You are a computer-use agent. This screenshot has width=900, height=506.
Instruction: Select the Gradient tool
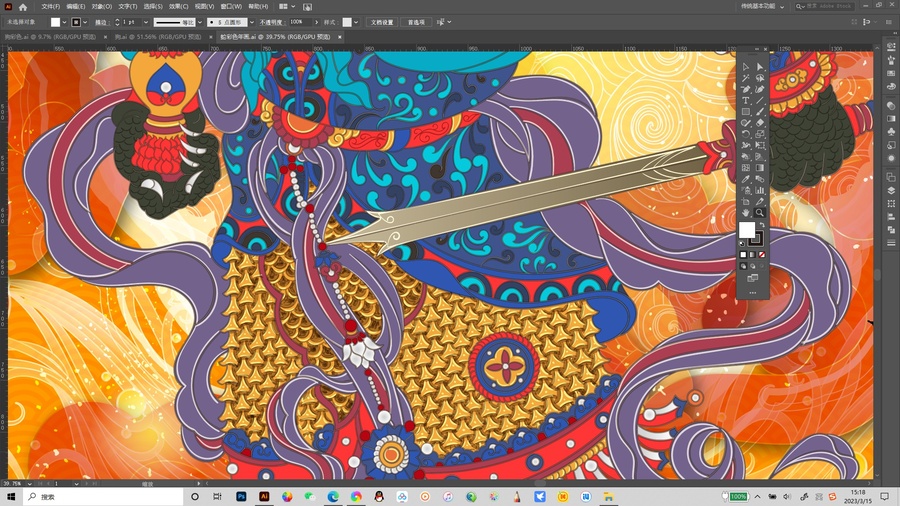click(x=760, y=168)
